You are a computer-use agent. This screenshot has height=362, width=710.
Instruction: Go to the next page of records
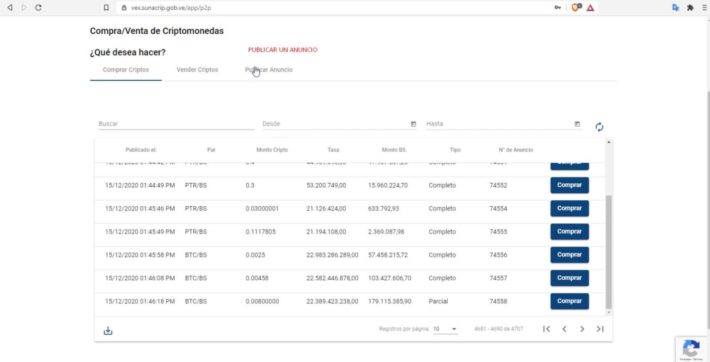pos(582,329)
